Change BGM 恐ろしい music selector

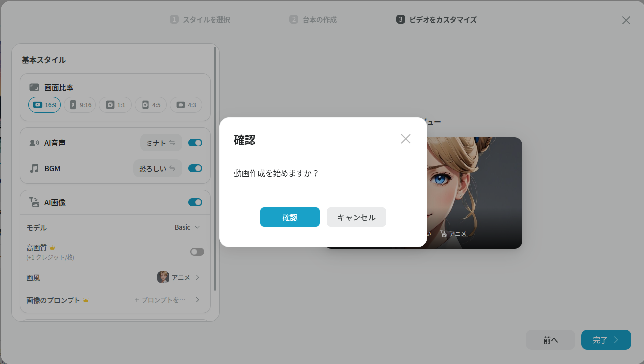click(x=157, y=168)
